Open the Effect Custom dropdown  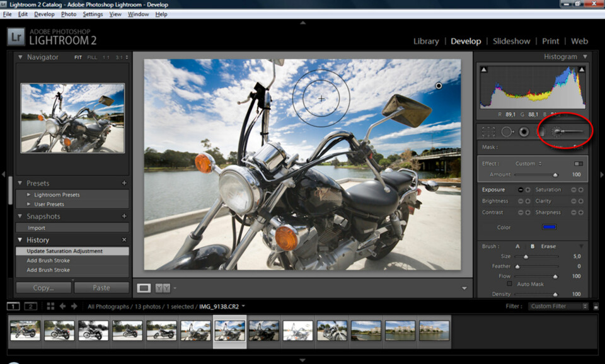[x=528, y=164]
